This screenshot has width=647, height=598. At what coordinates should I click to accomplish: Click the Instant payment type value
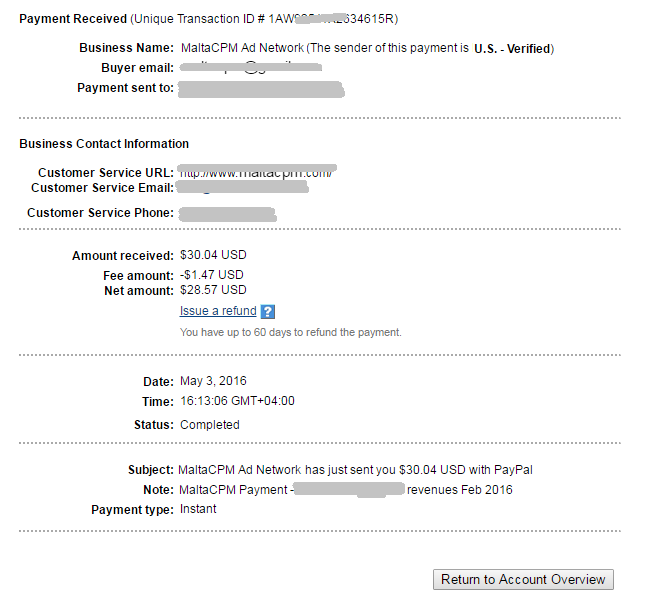point(198,509)
